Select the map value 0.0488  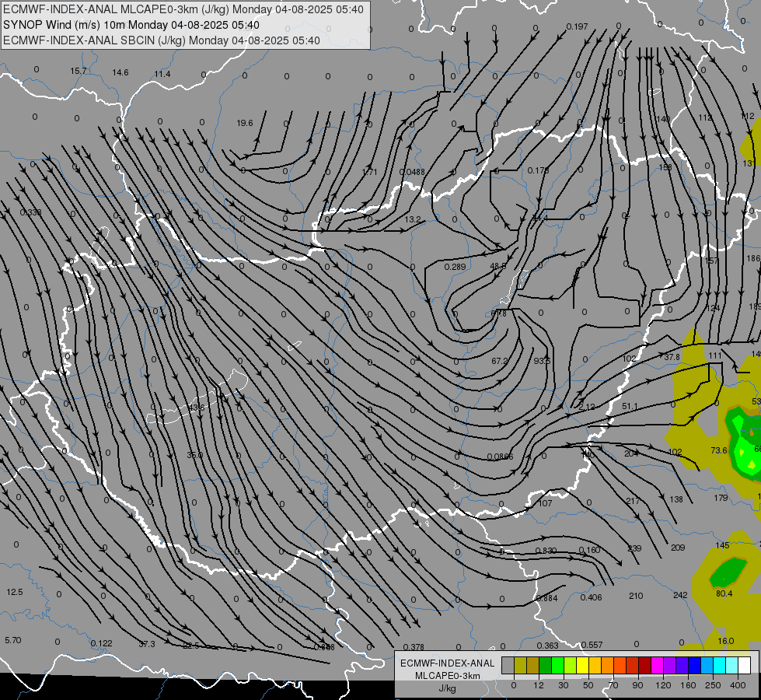[x=411, y=171]
